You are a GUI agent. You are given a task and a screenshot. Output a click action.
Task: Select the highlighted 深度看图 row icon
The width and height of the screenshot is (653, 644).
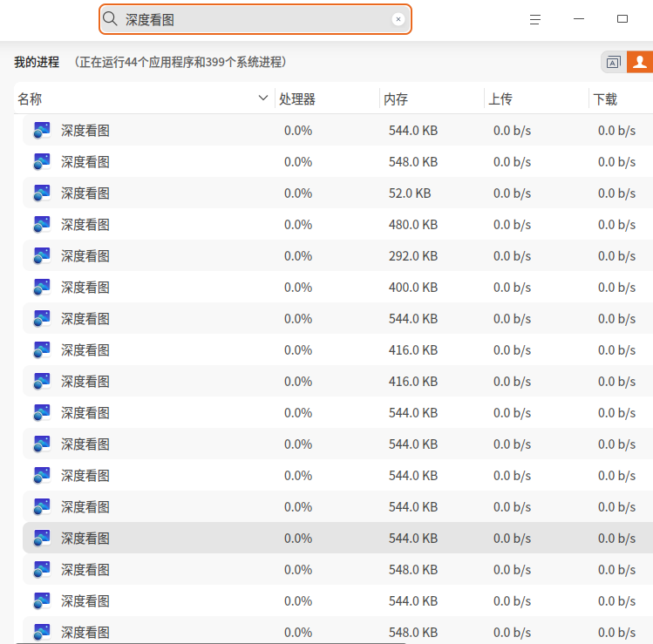point(42,538)
